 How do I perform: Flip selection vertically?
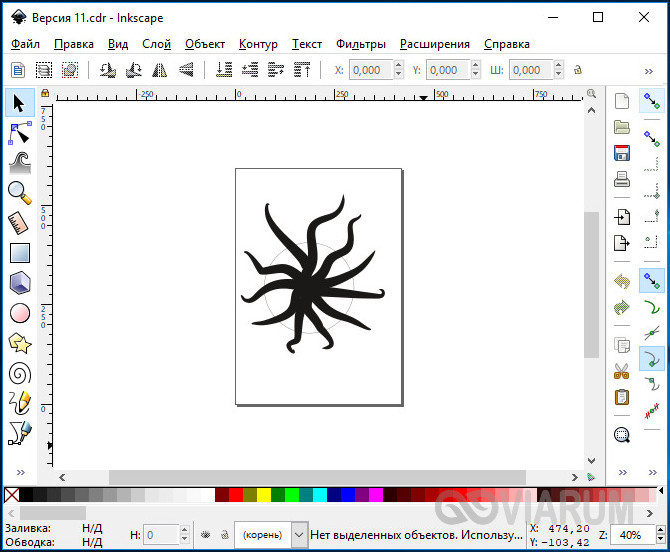point(186,70)
